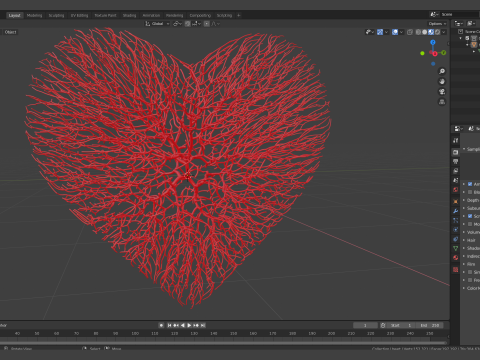Open the View Layer properties tab
This screenshot has height=360, width=480.
pos(455,171)
